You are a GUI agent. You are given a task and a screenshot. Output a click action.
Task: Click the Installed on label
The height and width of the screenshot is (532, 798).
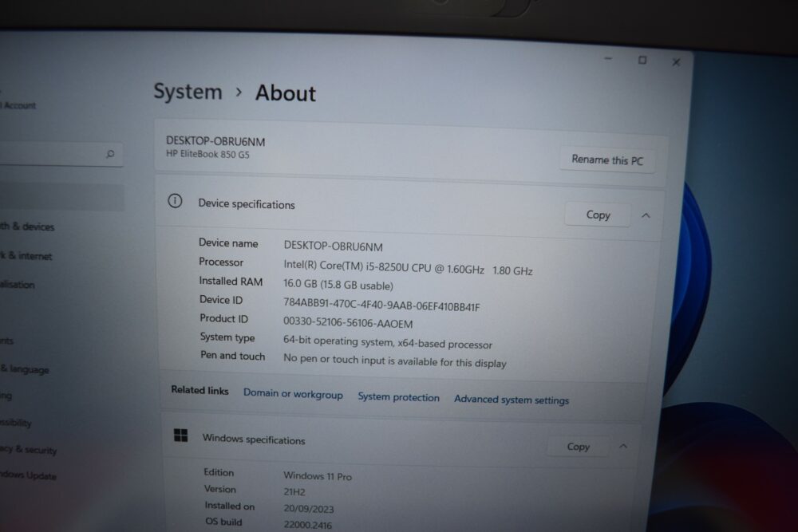(230, 506)
